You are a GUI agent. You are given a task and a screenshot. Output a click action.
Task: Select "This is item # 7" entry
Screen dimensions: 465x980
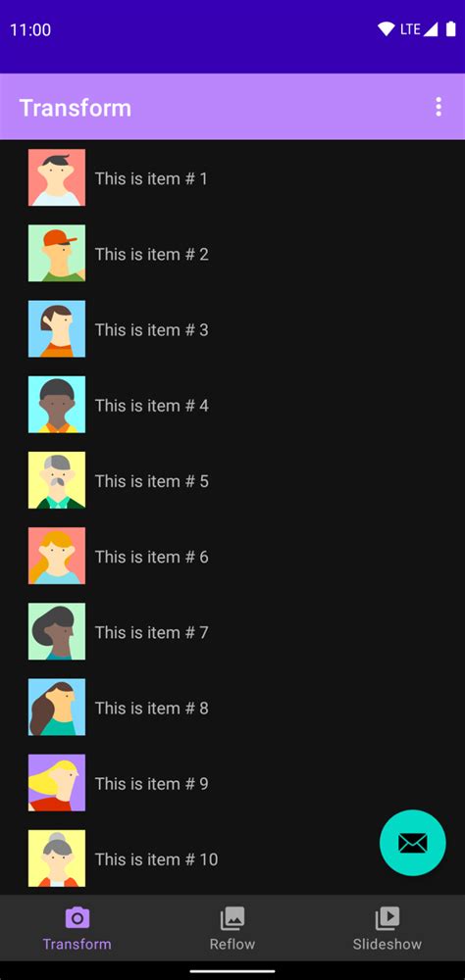pos(232,631)
